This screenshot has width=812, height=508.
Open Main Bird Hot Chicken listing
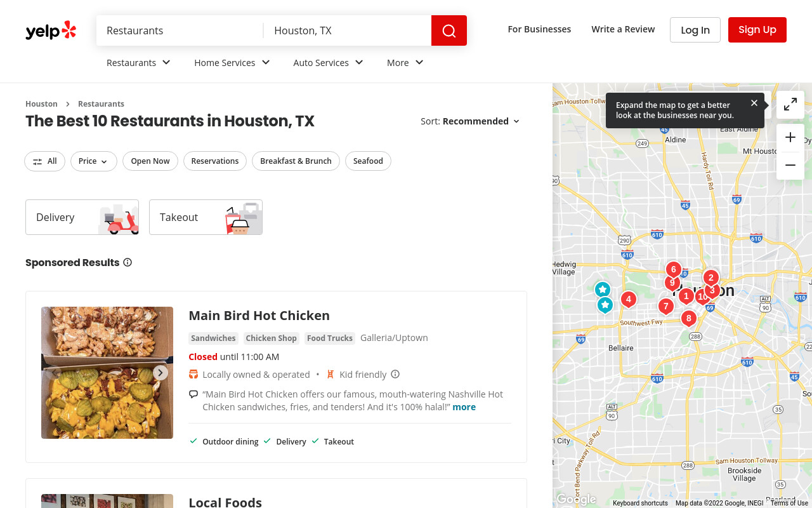pyautogui.click(x=259, y=316)
